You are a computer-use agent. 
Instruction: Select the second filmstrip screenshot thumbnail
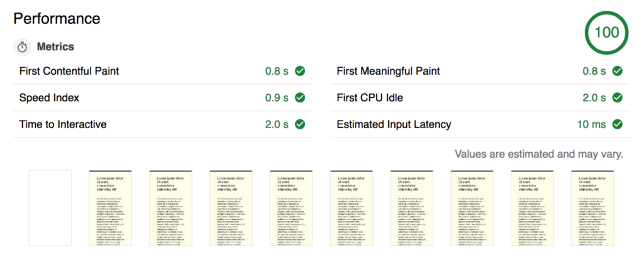(x=110, y=208)
